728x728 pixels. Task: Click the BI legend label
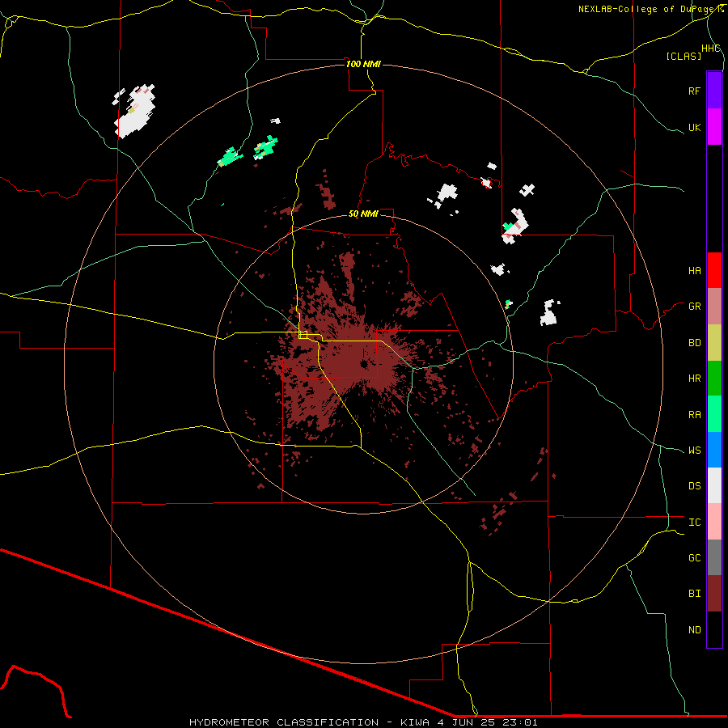694,594
